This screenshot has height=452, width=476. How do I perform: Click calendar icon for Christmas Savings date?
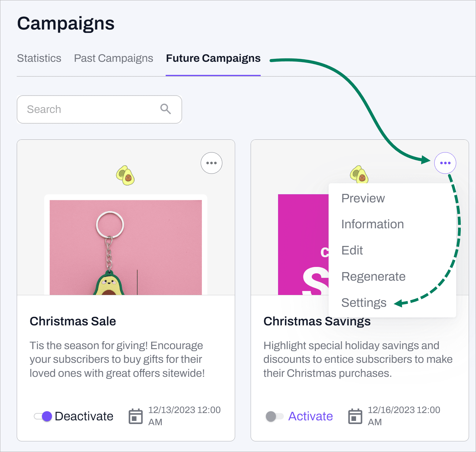point(355,416)
